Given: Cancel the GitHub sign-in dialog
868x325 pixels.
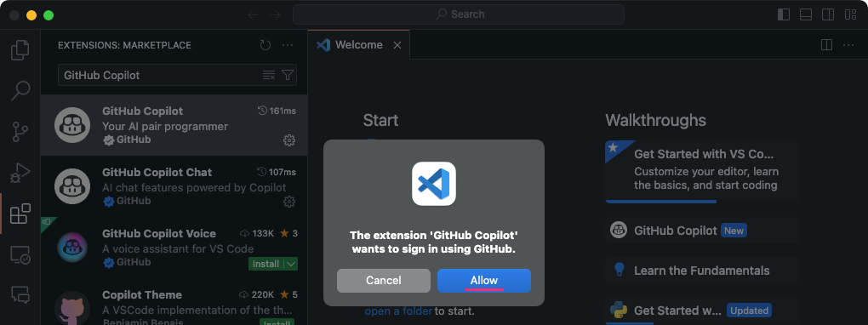Looking at the screenshot, I should click(384, 281).
